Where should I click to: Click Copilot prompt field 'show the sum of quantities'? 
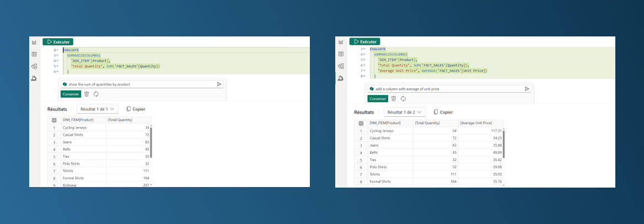138,84
